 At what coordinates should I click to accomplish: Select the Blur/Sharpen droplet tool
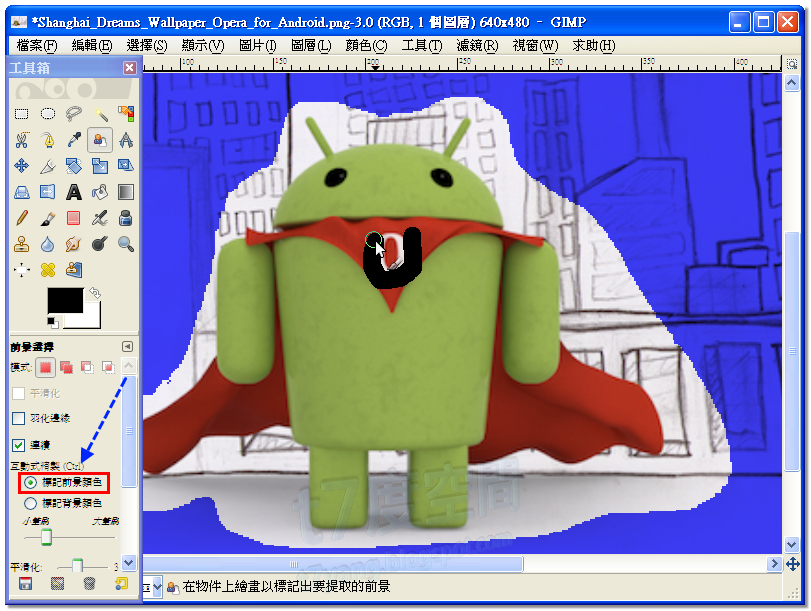[x=48, y=244]
